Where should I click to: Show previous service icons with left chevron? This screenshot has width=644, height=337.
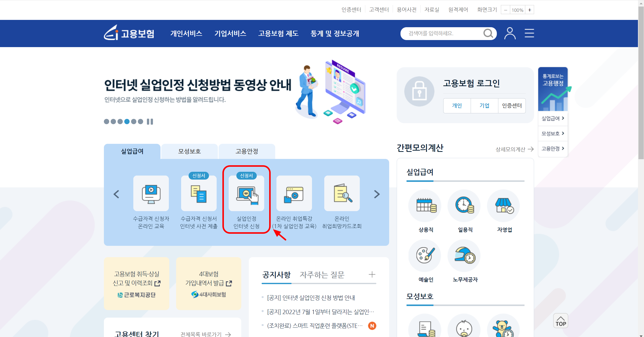(x=116, y=194)
